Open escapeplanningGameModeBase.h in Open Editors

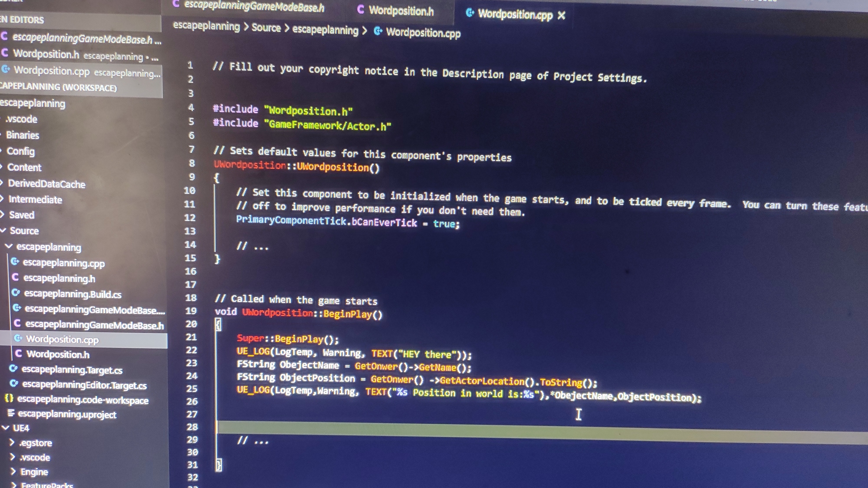[x=82, y=39]
